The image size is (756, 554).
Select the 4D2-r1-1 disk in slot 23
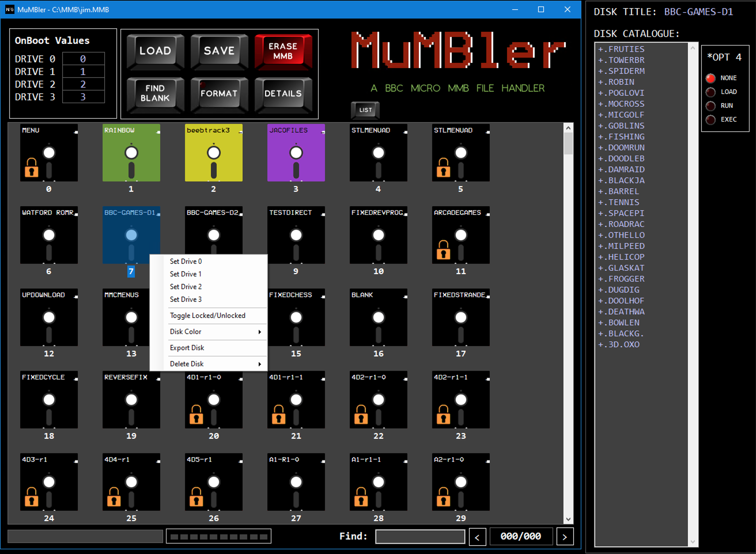[x=461, y=399]
